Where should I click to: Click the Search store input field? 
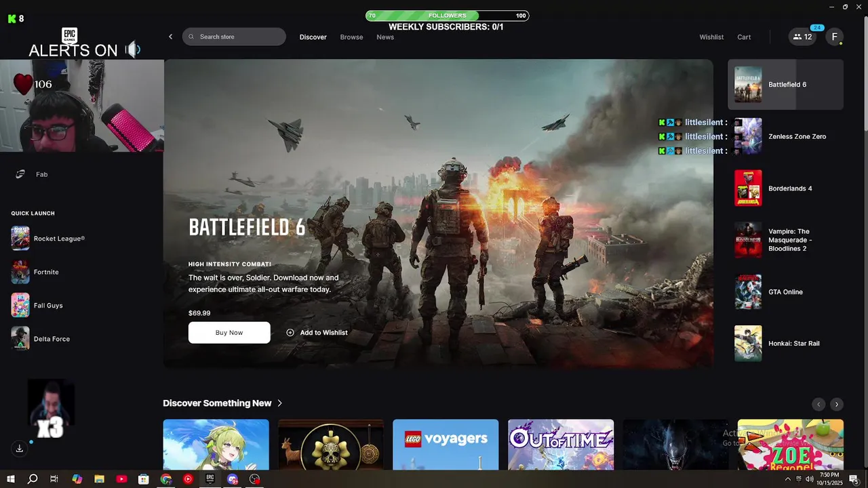coord(234,37)
